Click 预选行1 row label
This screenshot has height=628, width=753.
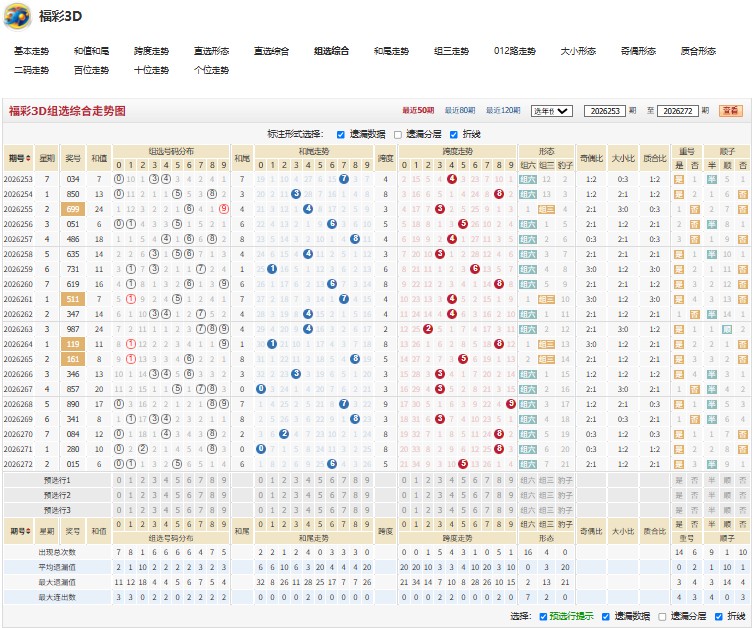pyautogui.click(x=57, y=480)
